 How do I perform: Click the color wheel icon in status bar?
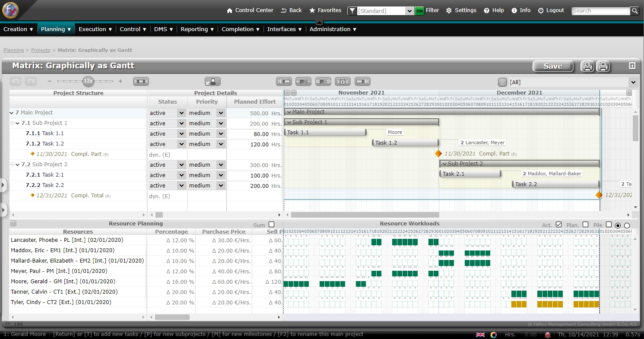coord(494,335)
